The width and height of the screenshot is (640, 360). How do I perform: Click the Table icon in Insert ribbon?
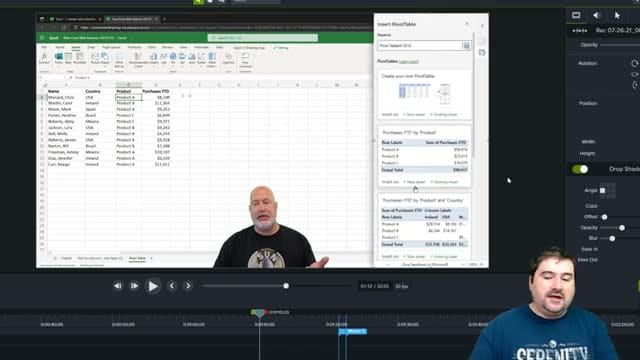click(68, 58)
